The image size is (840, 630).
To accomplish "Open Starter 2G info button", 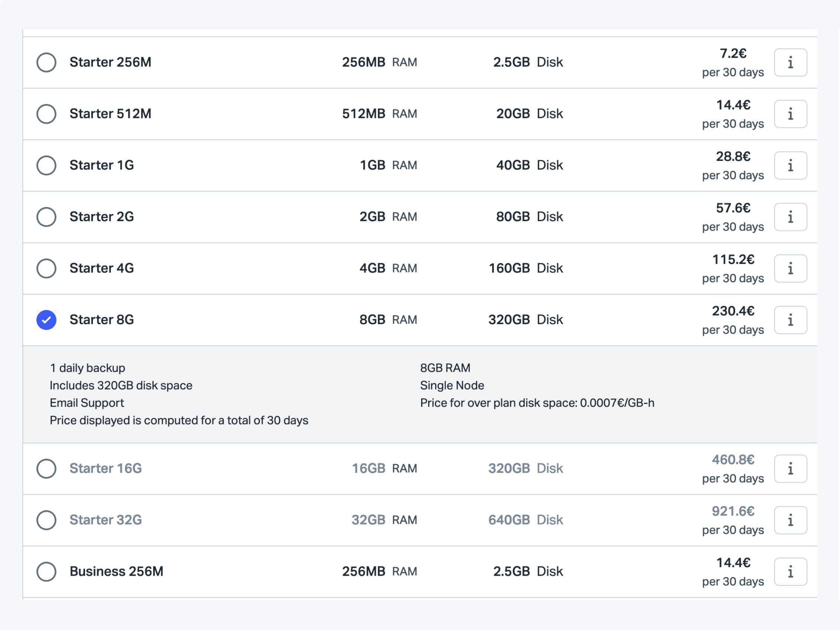I will (x=790, y=217).
